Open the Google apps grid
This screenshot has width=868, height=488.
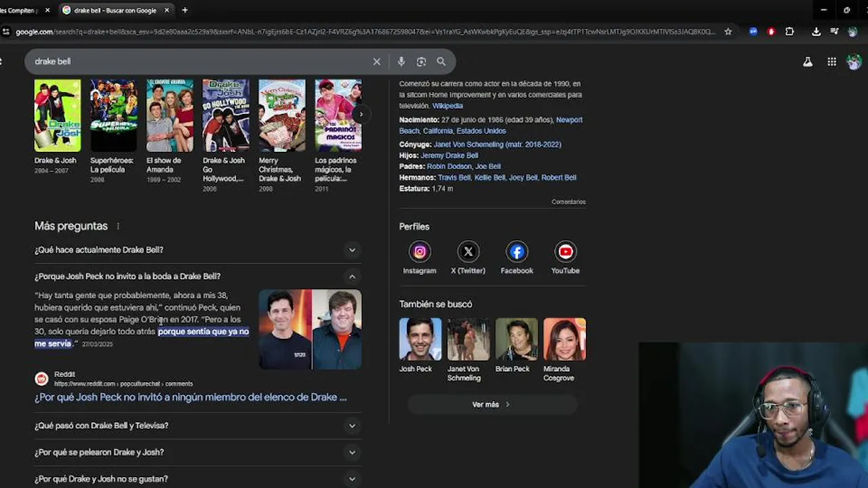pyautogui.click(x=831, y=62)
